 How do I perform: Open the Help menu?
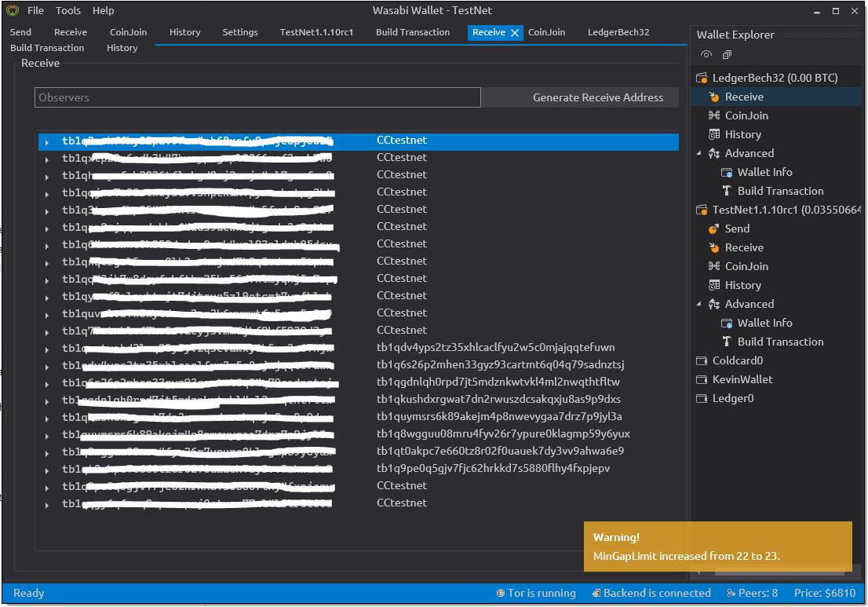click(x=103, y=10)
